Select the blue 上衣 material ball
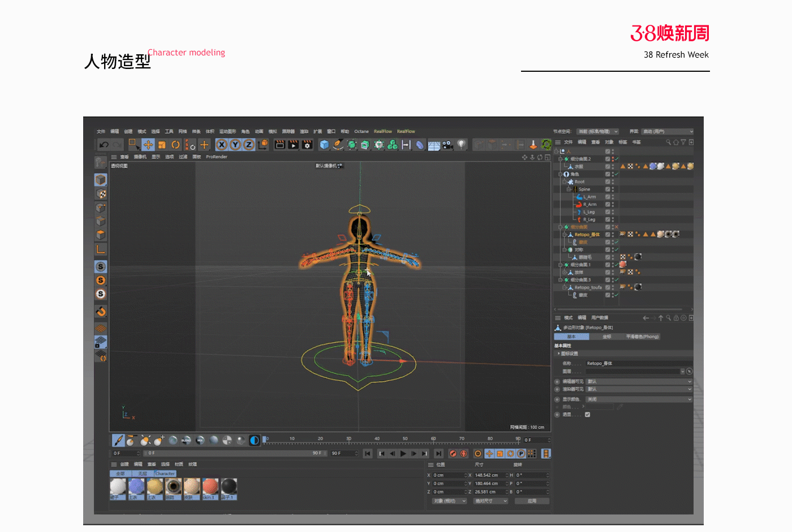792x532 pixels. tap(136, 488)
